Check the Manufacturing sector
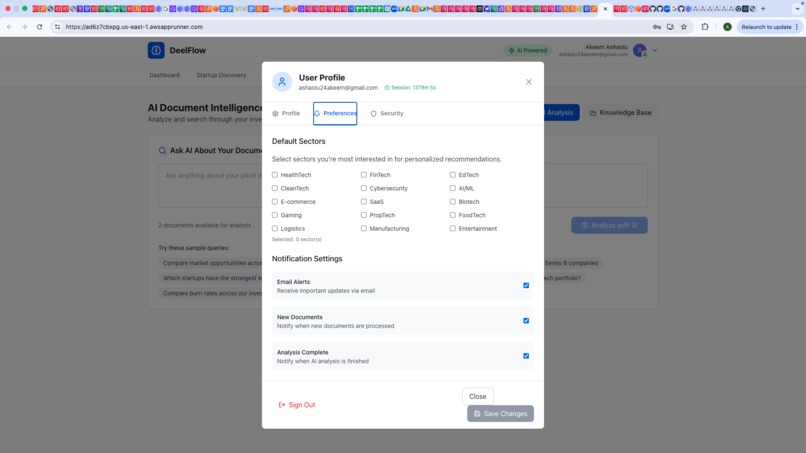 click(x=363, y=228)
